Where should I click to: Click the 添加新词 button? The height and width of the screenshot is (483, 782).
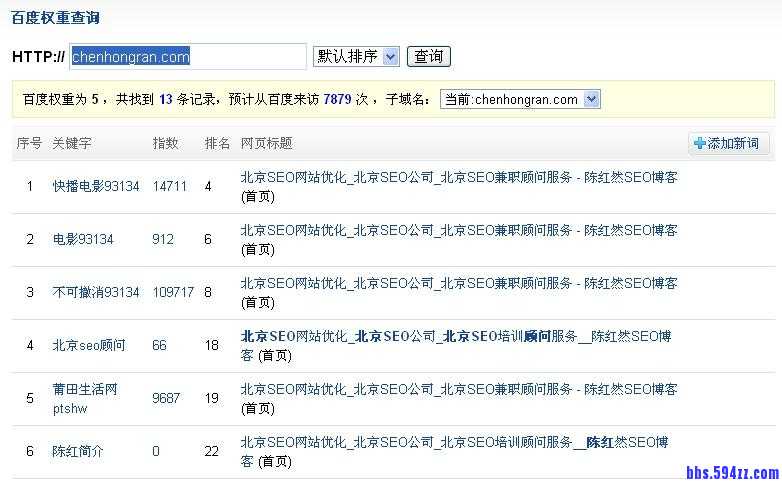[x=728, y=143]
